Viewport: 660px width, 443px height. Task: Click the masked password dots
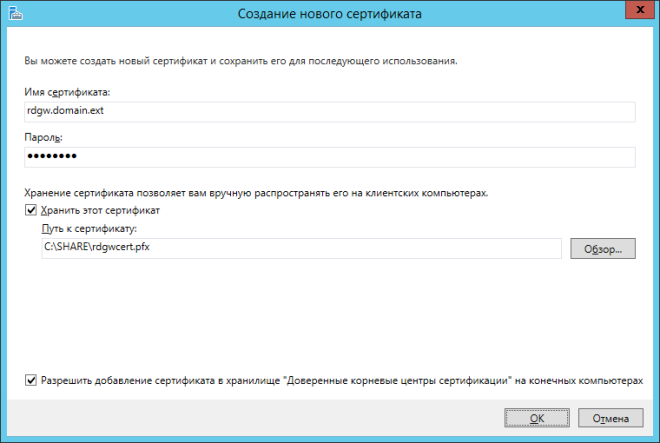[51, 158]
